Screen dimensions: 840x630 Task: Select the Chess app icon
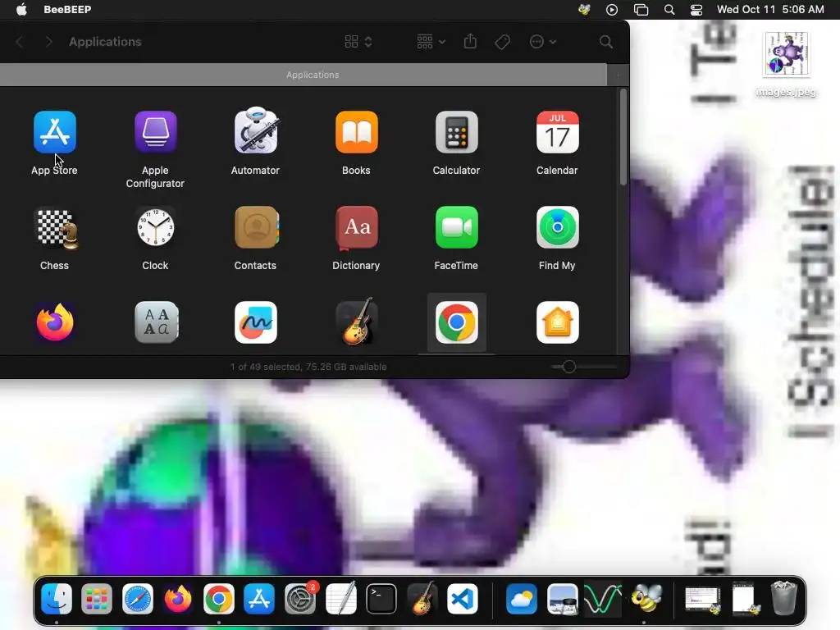point(56,229)
